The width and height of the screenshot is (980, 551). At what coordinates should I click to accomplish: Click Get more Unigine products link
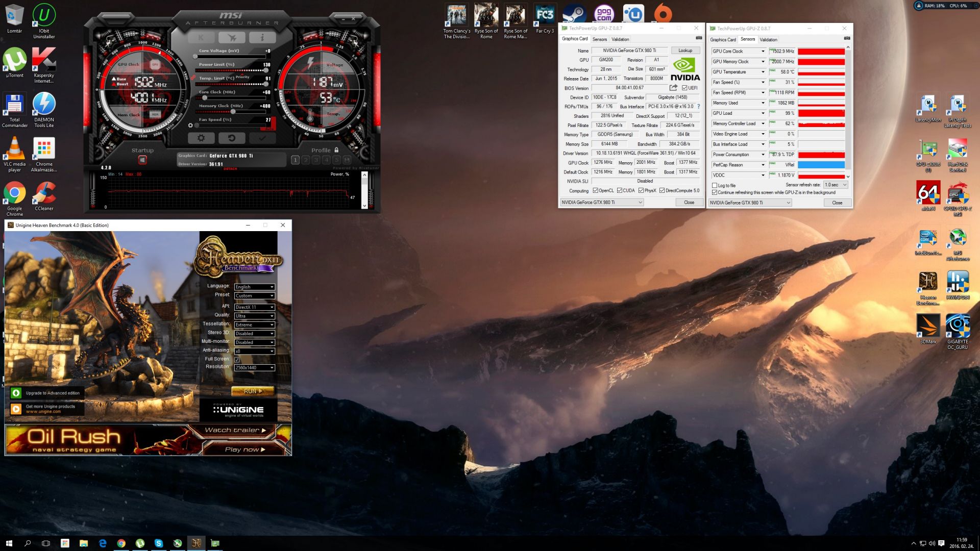click(x=47, y=409)
